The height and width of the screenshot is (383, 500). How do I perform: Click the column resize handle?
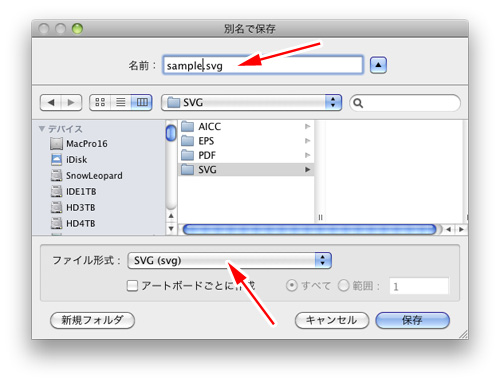tap(320, 217)
